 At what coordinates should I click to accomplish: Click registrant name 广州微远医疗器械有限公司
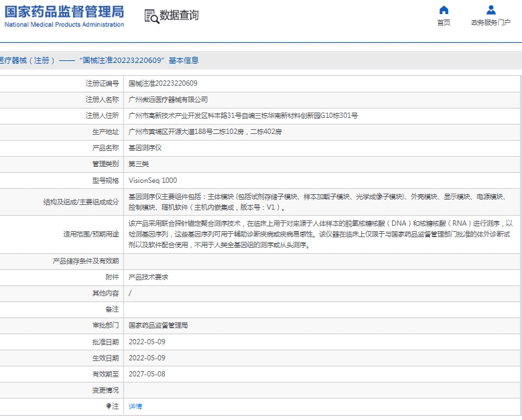168,100
